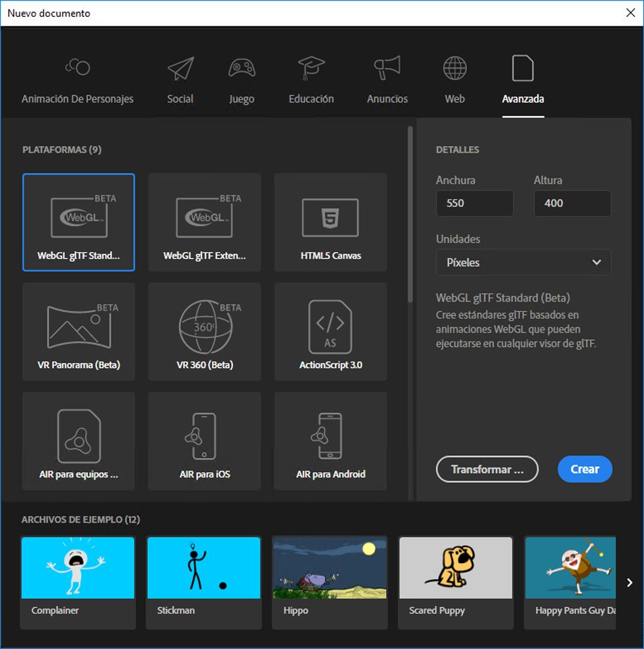Show more sample files with right arrow
The image size is (644, 649).
pos(628,581)
